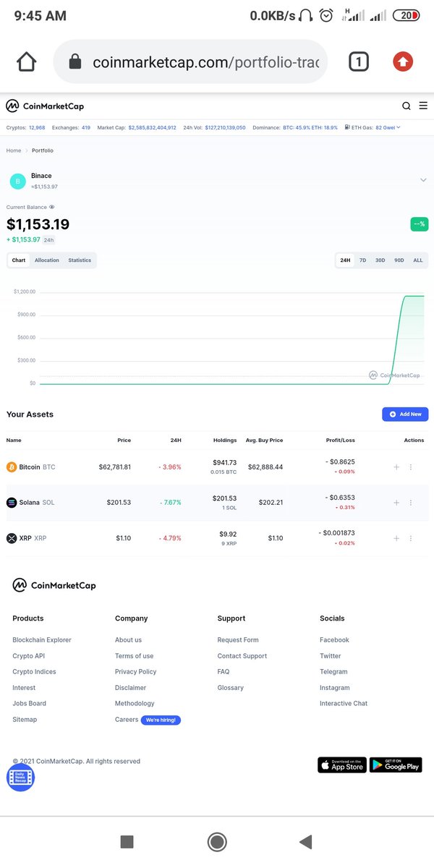Tap Android recent apps square button
Image resolution: width=434 pixels, height=868 pixels.
[127, 841]
